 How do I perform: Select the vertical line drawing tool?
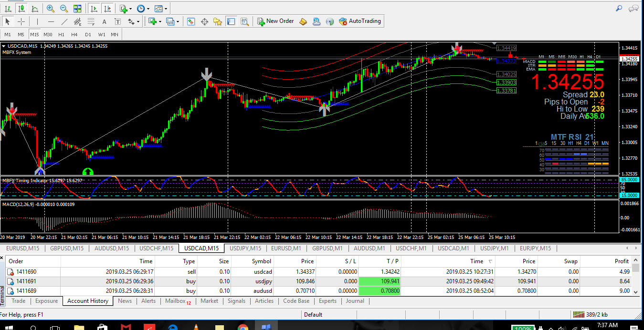click(x=37, y=21)
